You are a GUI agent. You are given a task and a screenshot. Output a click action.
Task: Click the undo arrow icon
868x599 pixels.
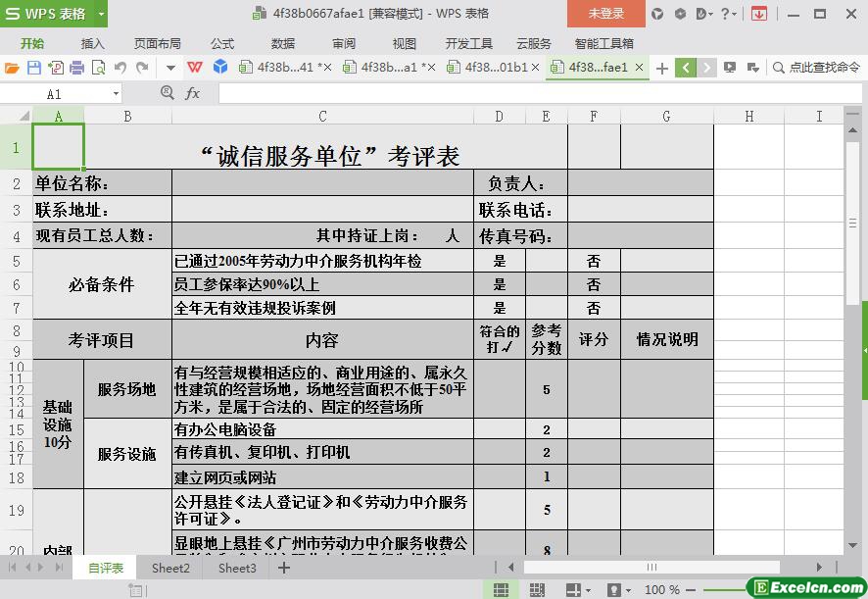[120, 68]
